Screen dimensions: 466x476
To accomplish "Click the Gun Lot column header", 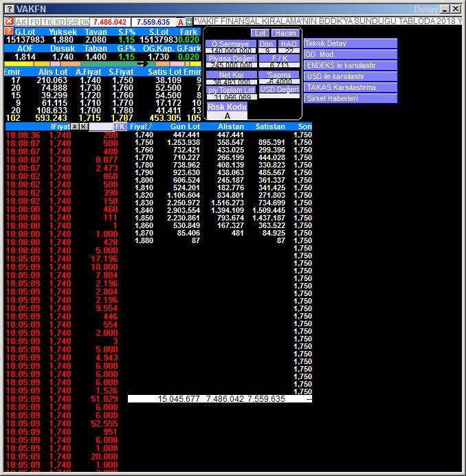I will 185,126.
